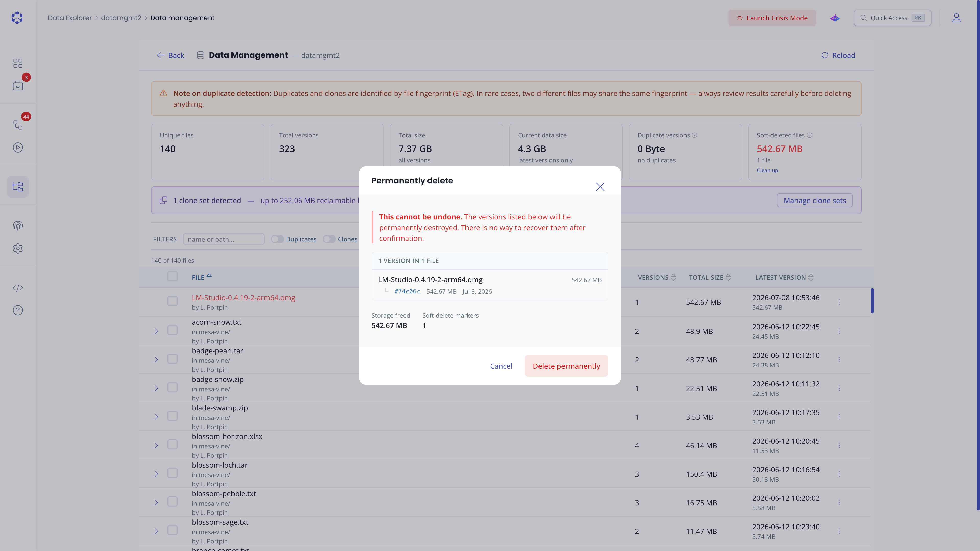Open row menu for badge-pearl.tar

[839, 360]
